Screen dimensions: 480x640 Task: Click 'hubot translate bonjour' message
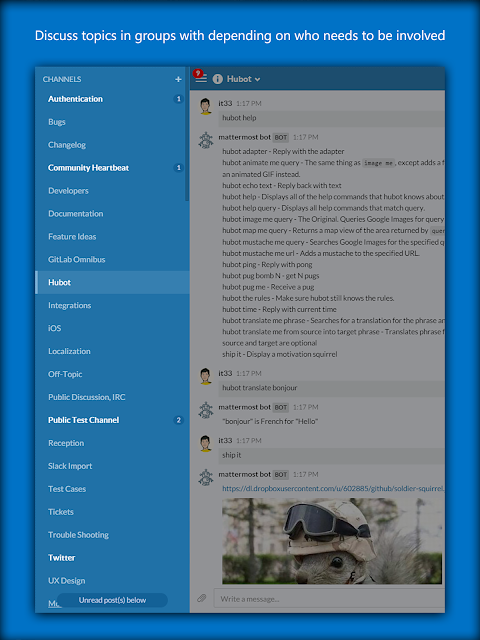click(260, 388)
